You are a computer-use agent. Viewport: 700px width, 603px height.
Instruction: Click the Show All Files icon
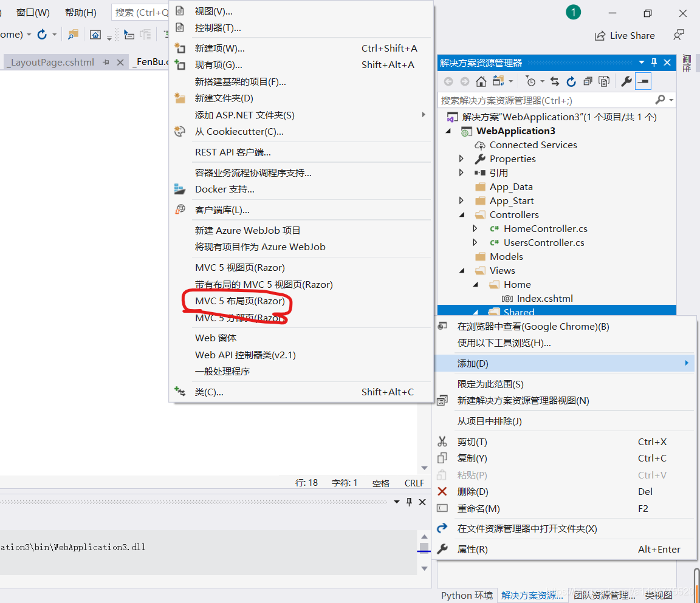tap(604, 81)
